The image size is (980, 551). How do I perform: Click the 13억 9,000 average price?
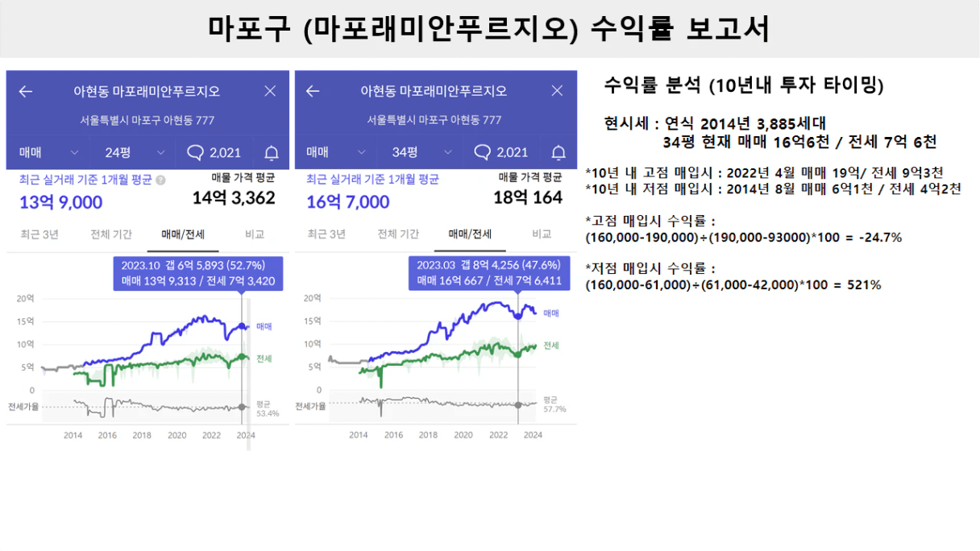click(x=61, y=202)
